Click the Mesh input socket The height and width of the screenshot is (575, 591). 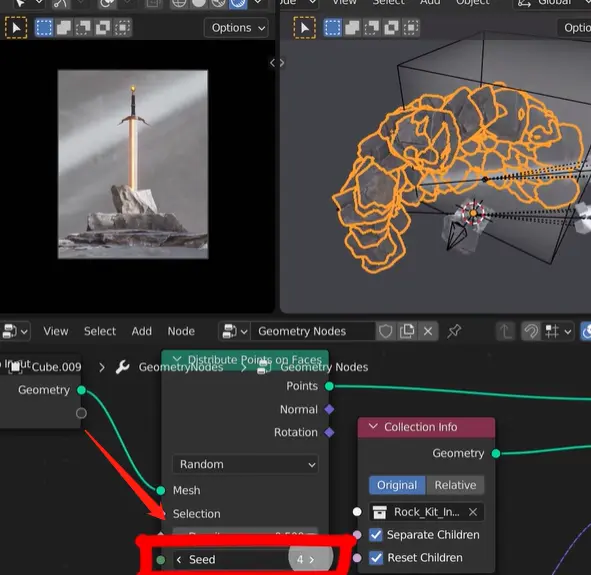[x=161, y=490]
